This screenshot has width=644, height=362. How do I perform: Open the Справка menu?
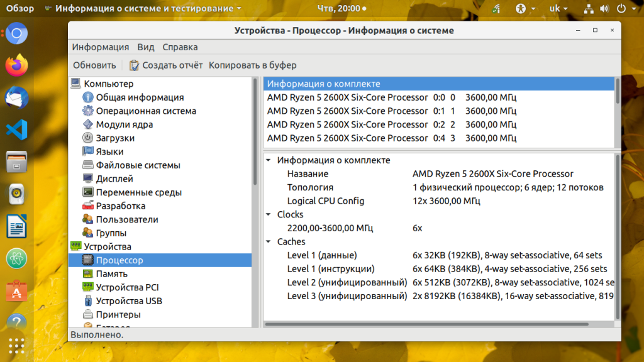(x=180, y=47)
